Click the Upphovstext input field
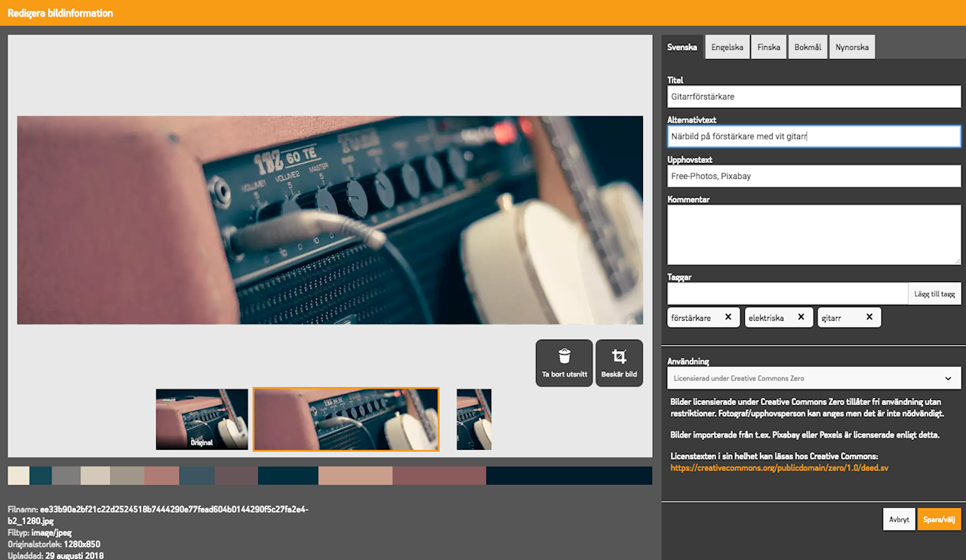Viewport: 966px width, 560px height. [814, 176]
